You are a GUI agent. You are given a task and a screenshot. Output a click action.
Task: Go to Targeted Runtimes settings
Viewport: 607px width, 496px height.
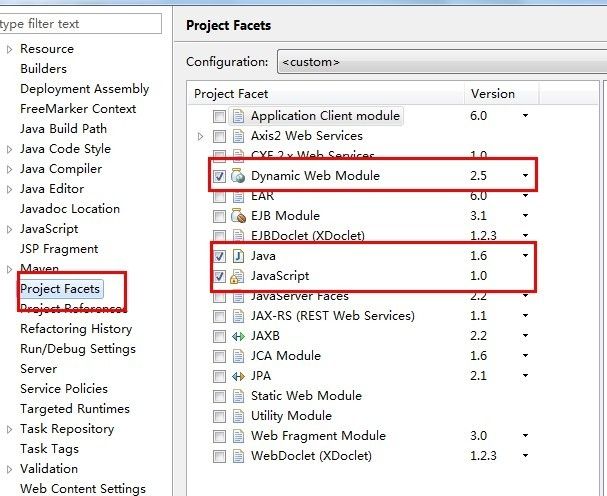pos(75,409)
